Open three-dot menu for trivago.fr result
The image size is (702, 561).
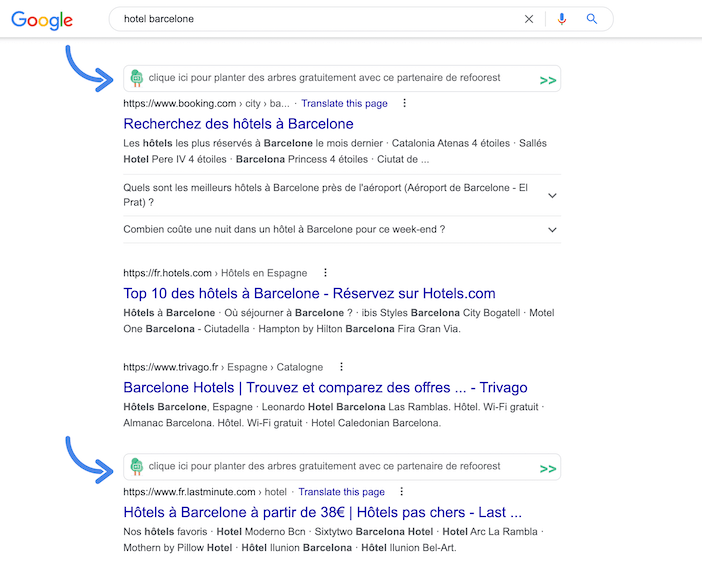[341, 367]
